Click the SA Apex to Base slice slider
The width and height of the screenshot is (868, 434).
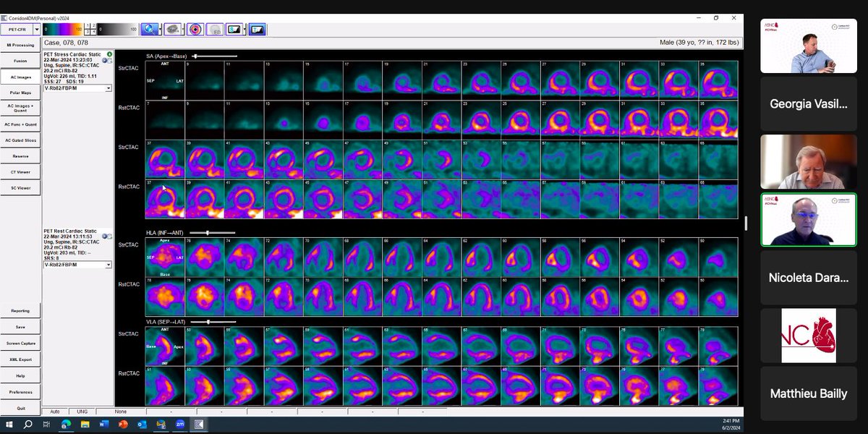click(x=214, y=56)
